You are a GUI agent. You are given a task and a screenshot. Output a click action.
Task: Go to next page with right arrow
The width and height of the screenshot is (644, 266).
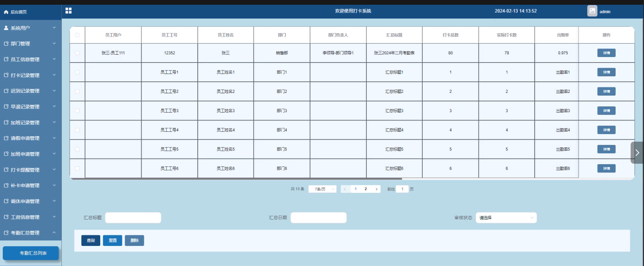[376, 189]
